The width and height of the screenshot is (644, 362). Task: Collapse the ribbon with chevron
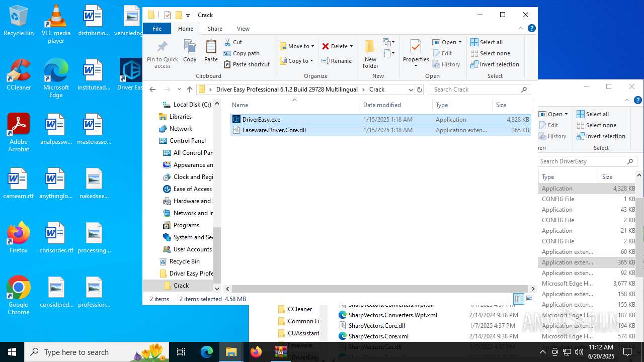(x=521, y=29)
